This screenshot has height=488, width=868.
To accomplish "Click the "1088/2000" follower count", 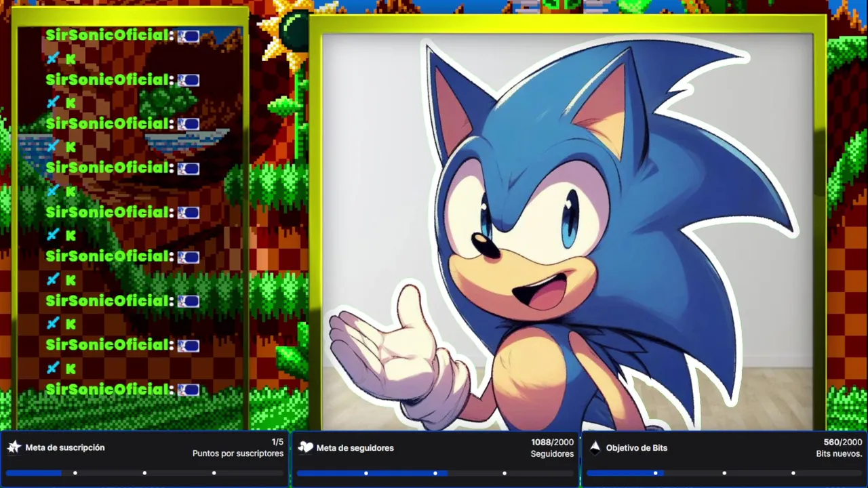I will 552,442.
